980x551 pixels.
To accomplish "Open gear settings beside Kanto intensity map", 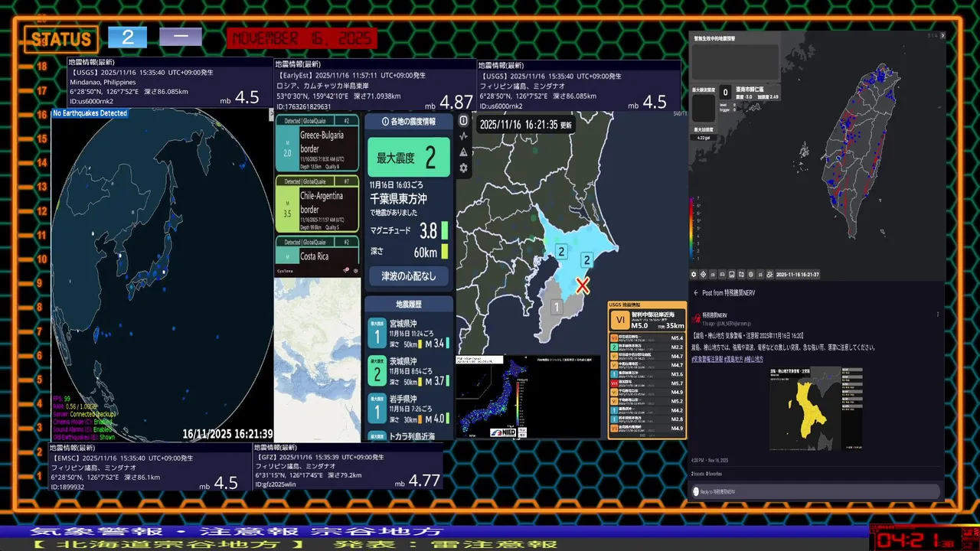I will pyautogui.click(x=463, y=168).
